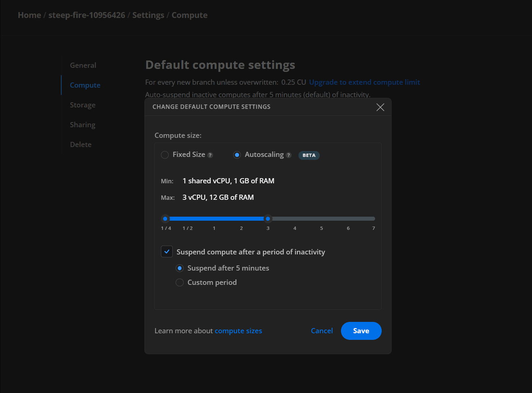
Task: Navigate to steep-fire-10956426 project breadcrumb
Action: click(x=87, y=15)
